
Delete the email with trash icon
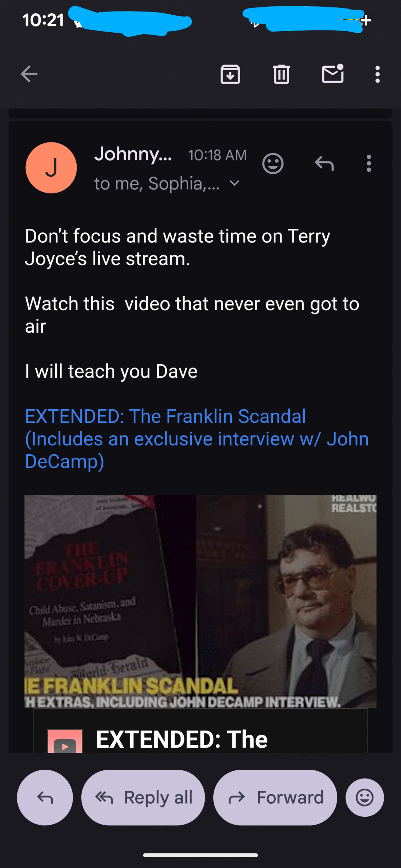point(281,74)
